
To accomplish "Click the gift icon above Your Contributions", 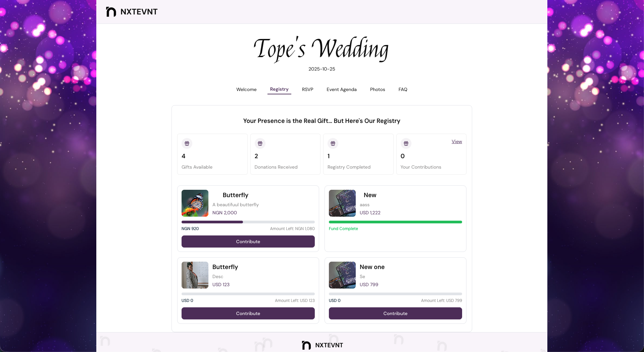I will tap(406, 143).
